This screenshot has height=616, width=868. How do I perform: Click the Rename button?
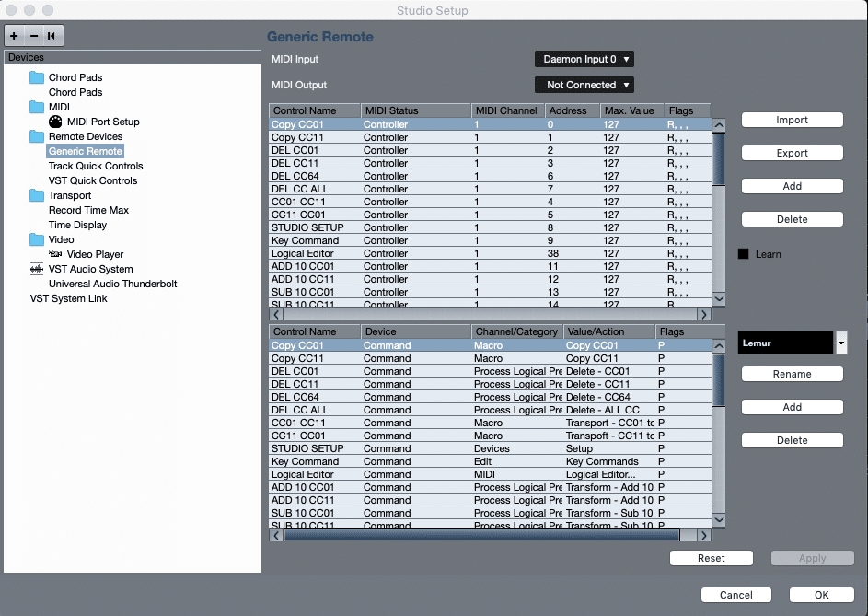pos(793,375)
